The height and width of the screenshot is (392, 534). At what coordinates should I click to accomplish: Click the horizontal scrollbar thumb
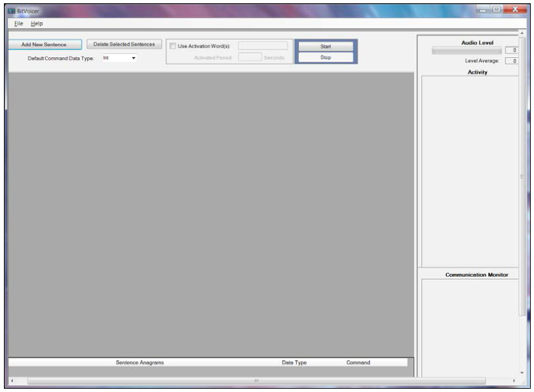coord(257,381)
